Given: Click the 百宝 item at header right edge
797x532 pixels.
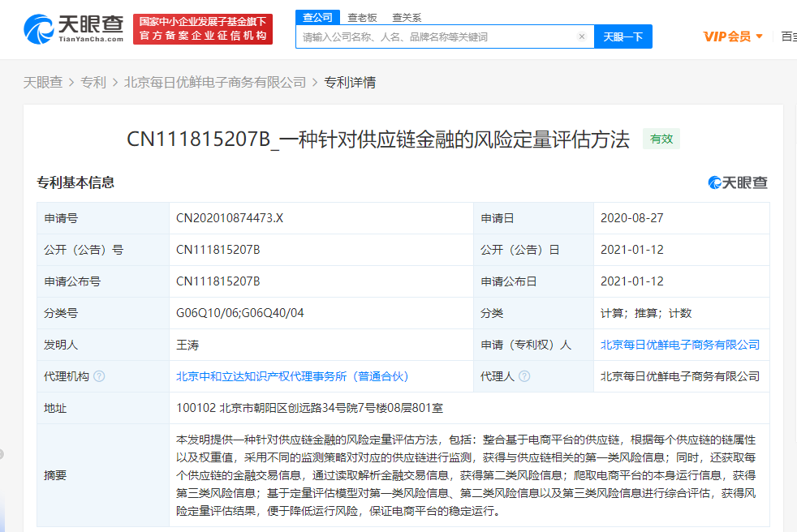Looking at the screenshot, I should (788, 36).
